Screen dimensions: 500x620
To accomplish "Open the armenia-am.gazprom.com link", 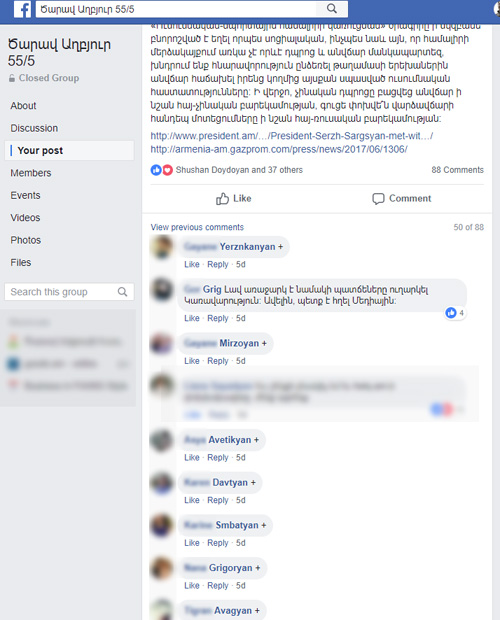I will pyautogui.click(x=279, y=149).
